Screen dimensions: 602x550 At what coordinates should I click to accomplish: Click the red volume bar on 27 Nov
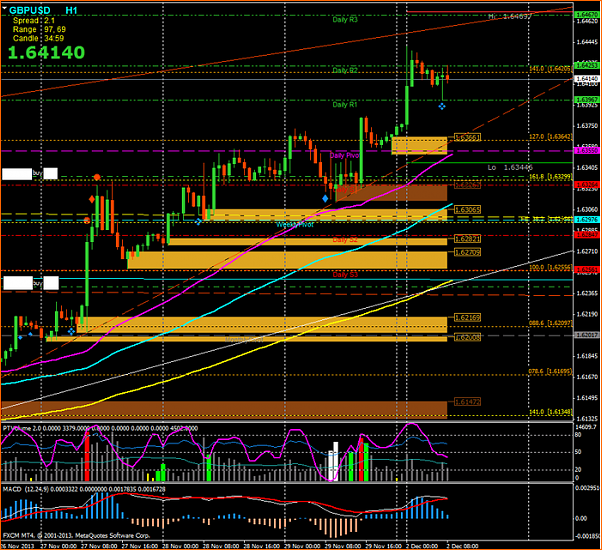pos(87,456)
